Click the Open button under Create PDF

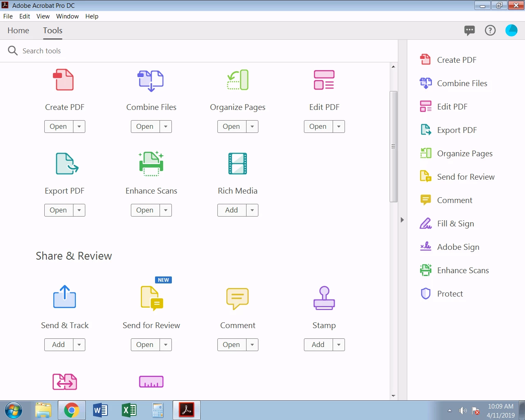59,126
